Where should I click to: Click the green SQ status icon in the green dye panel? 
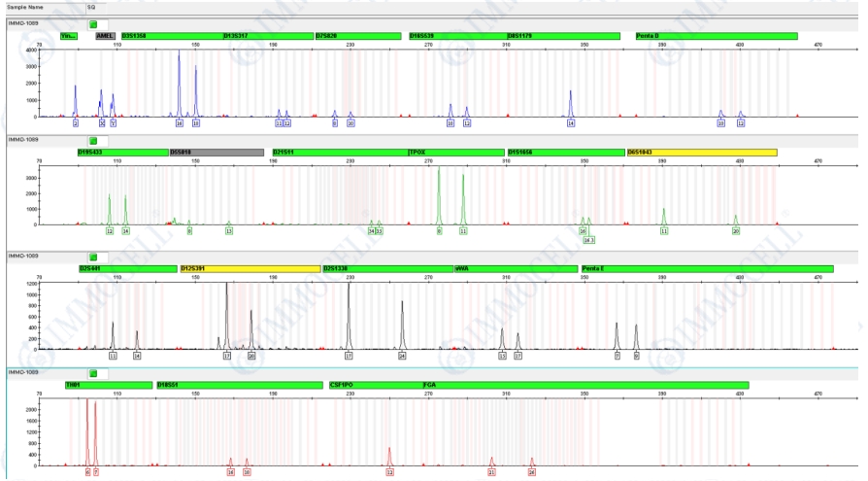click(x=93, y=140)
